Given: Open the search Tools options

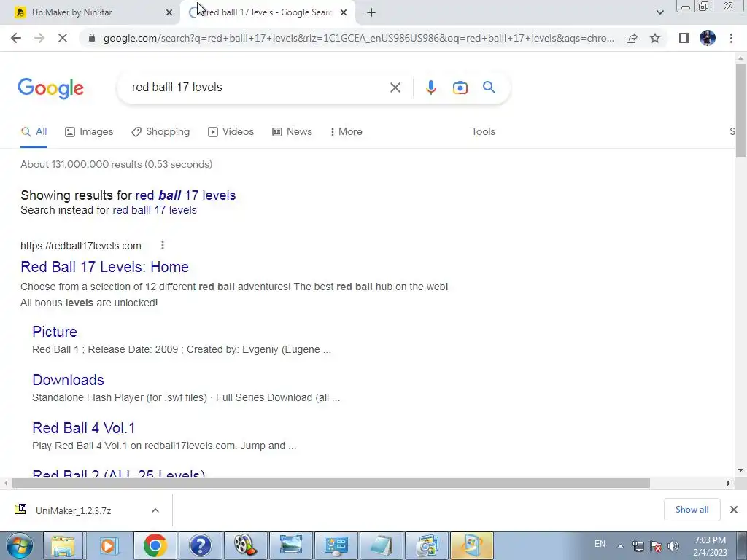Looking at the screenshot, I should (483, 132).
